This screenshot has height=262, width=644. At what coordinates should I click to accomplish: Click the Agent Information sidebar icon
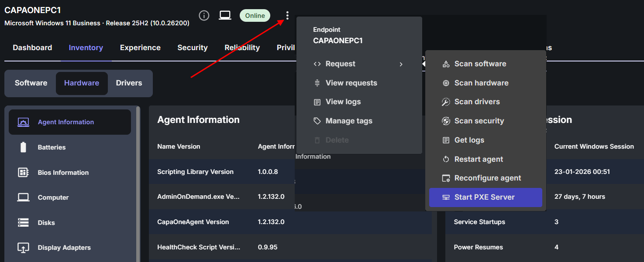[23, 122]
